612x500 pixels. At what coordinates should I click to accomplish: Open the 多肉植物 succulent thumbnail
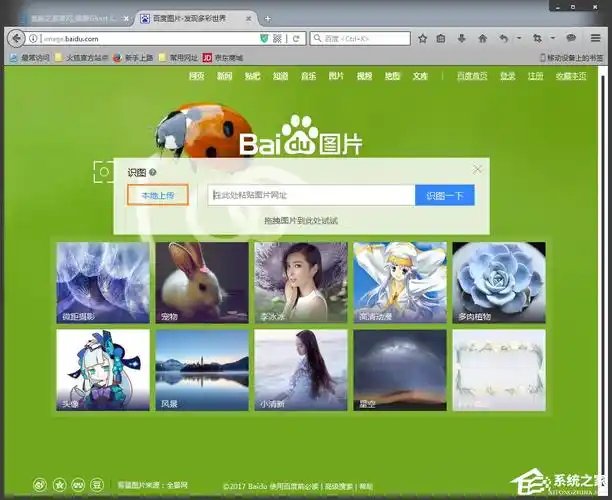tap(499, 282)
